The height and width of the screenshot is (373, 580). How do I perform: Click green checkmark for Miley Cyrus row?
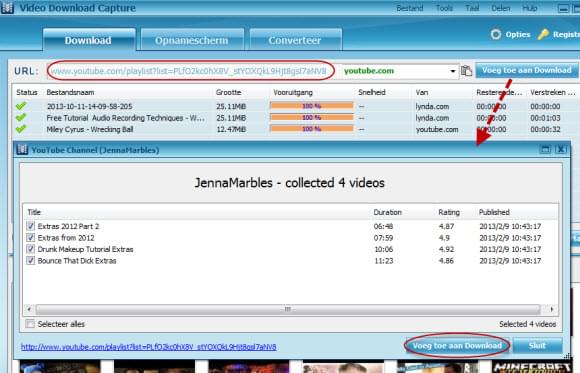[x=21, y=129]
